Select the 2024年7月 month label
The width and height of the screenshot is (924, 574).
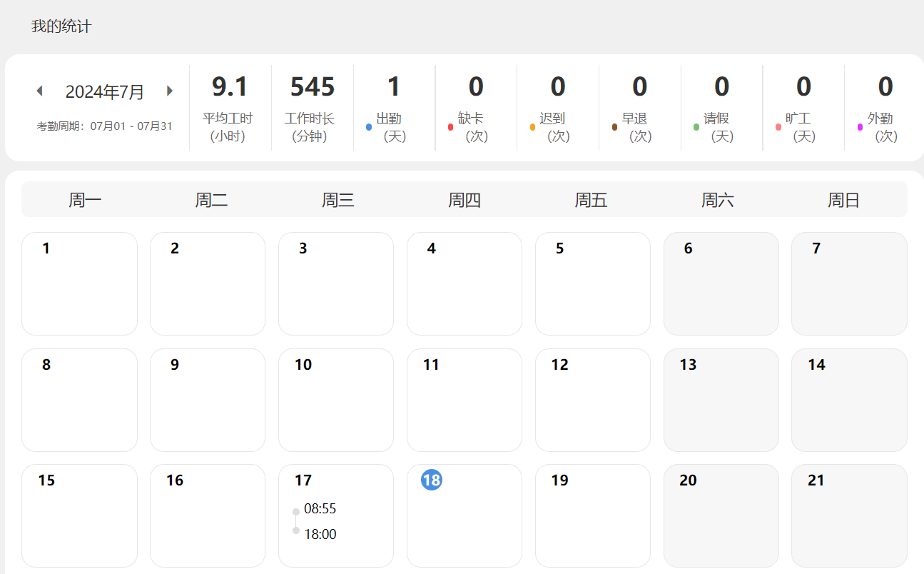105,92
